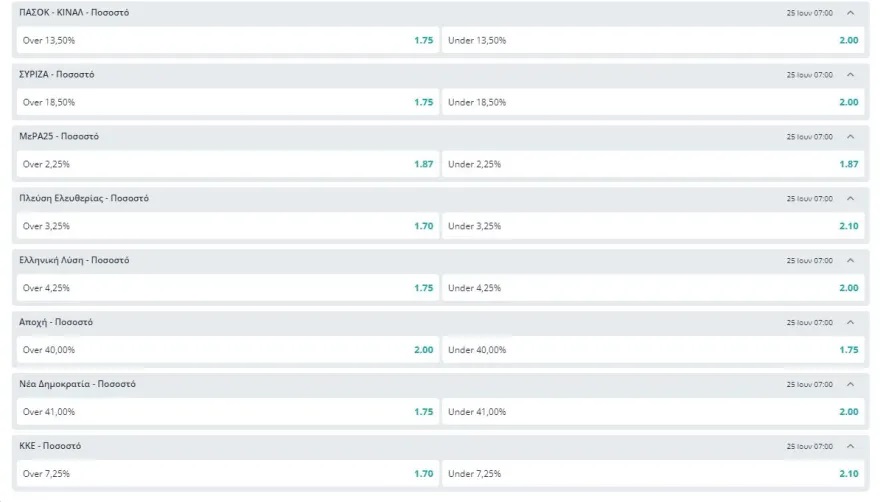Select Under 7,25% for ΚΚΕ
Image resolution: width=880 pixels, height=502 pixels.
(653, 473)
